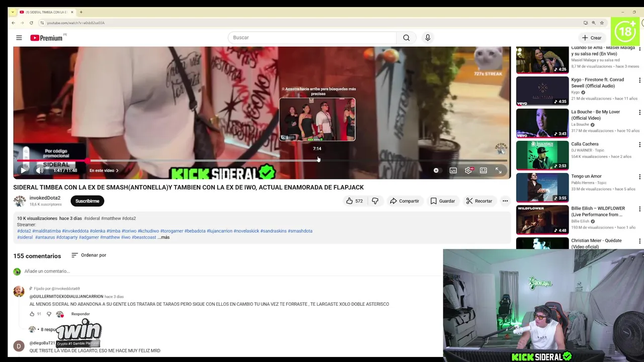Screen dimensions: 644x362
Task: Like the video with 572 likes
Action: click(x=354, y=201)
